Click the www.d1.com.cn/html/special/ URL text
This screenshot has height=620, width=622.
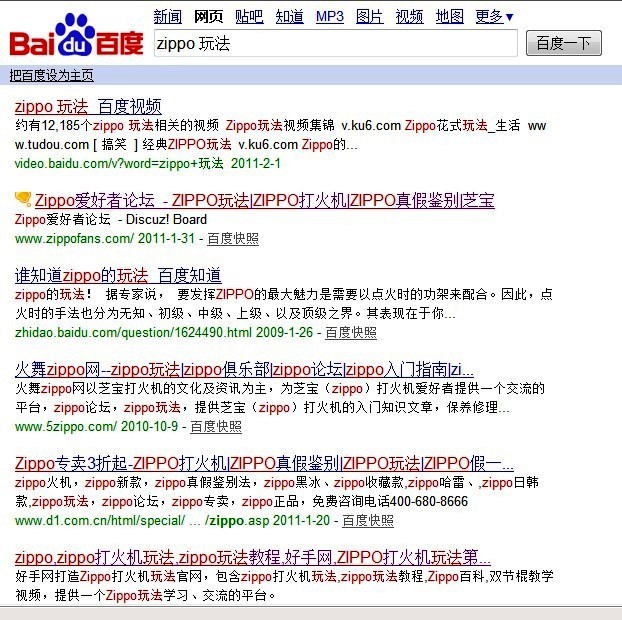point(100,520)
